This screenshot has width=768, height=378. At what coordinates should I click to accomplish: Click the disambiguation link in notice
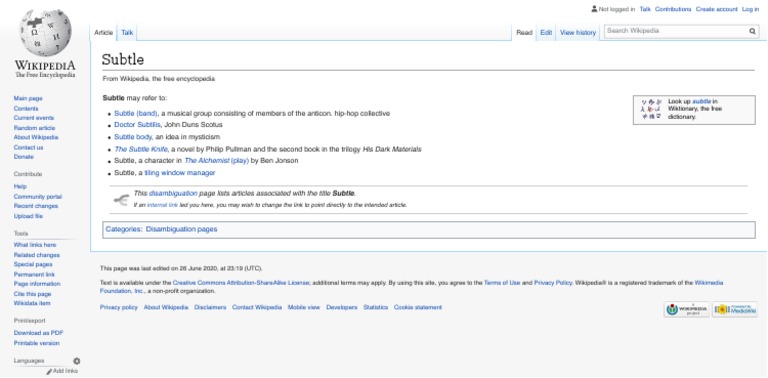point(173,193)
